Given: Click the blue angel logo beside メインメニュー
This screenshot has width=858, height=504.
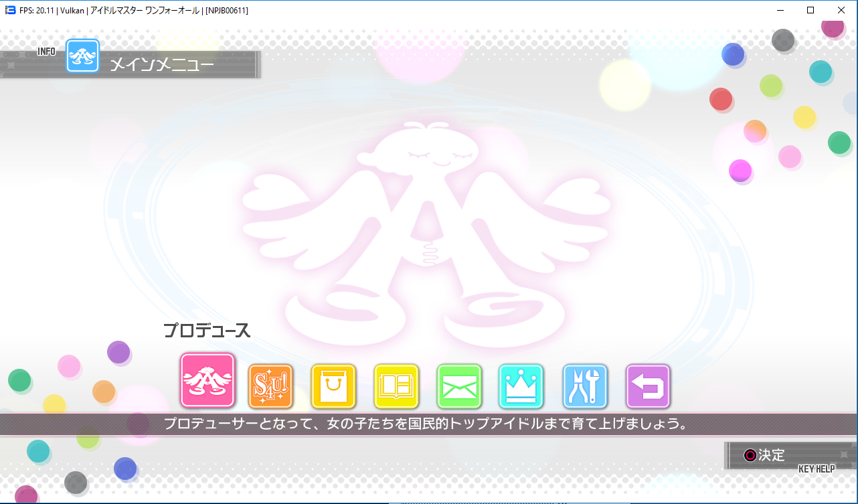Looking at the screenshot, I should 82,56.
